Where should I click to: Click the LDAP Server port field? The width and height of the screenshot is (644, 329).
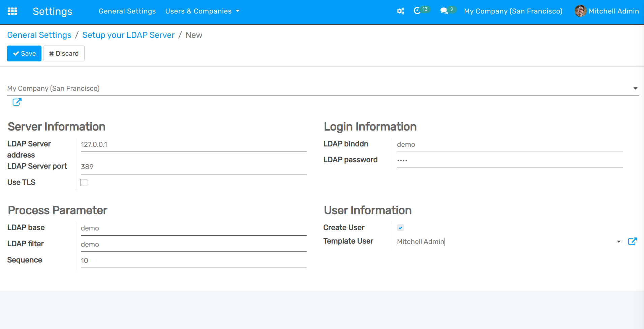(193, 167)
